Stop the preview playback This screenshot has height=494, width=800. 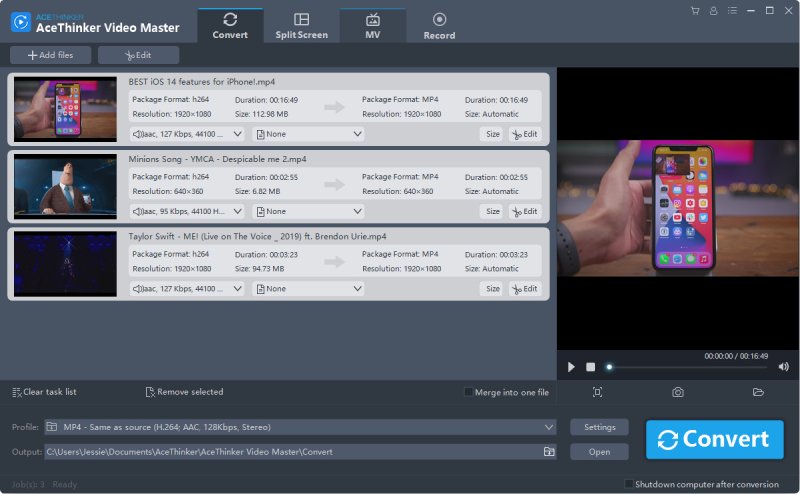click(590, 367)
